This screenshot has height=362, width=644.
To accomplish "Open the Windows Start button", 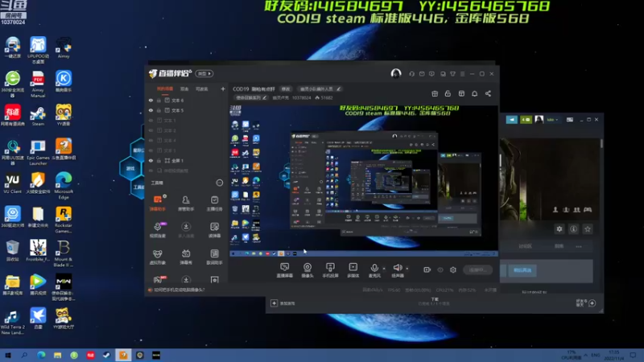I will pos(8,355).
